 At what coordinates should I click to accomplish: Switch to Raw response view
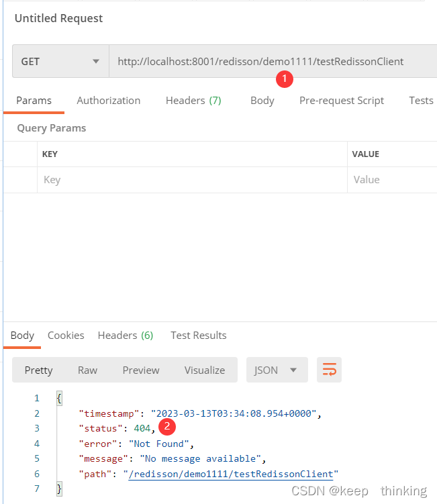click(87, 370)
